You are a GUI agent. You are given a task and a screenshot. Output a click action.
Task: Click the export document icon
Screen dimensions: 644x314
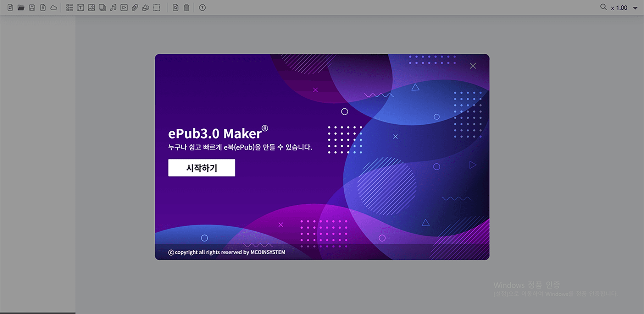[43, 8]
